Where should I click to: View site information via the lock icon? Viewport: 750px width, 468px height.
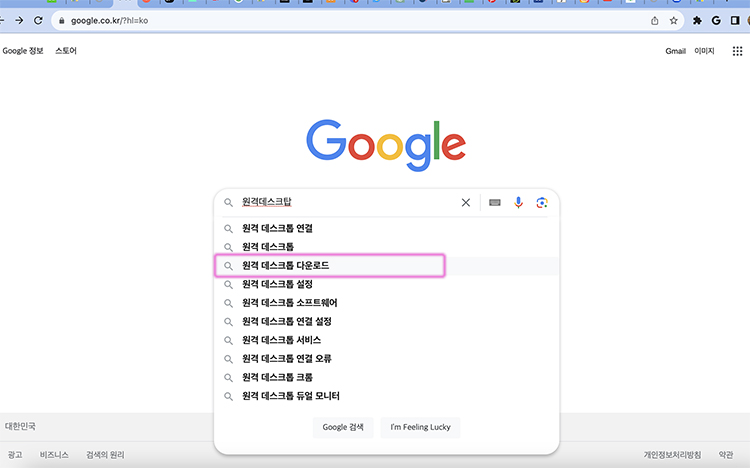click(x=61, y=21)
